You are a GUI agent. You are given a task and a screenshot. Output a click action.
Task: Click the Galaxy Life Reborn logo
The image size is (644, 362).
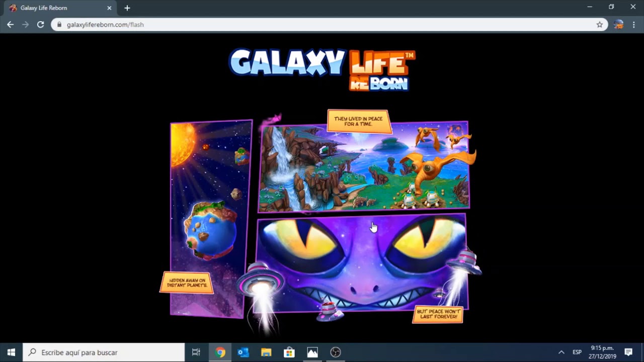click(322, 69)
